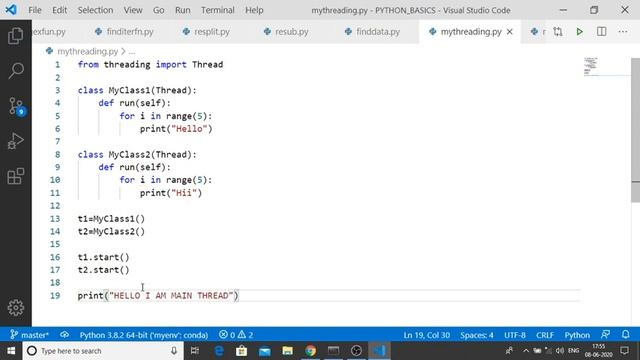Select Python 3.8.2 interpreter in status bar

tap(144, 335)
